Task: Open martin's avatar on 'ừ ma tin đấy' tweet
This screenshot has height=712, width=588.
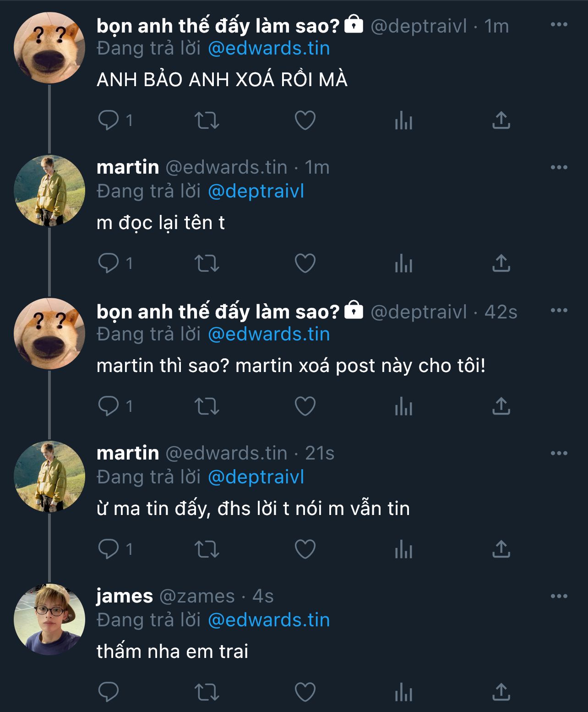Action: (x=49, y=476)
